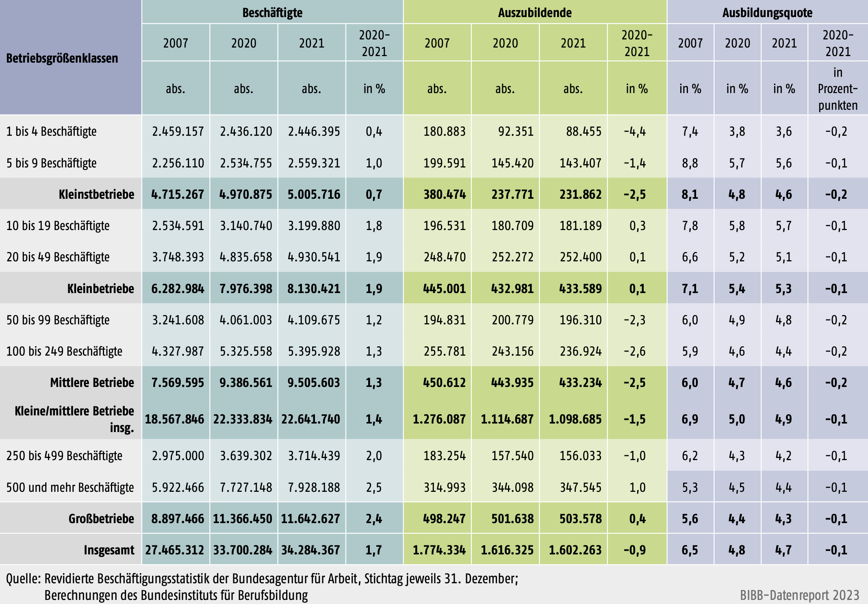Click Großbetriebe Beschäftigte 2020 value 11.366.450
The height and width of the screenshot is (604, 868).
click(x=243, y=519)
